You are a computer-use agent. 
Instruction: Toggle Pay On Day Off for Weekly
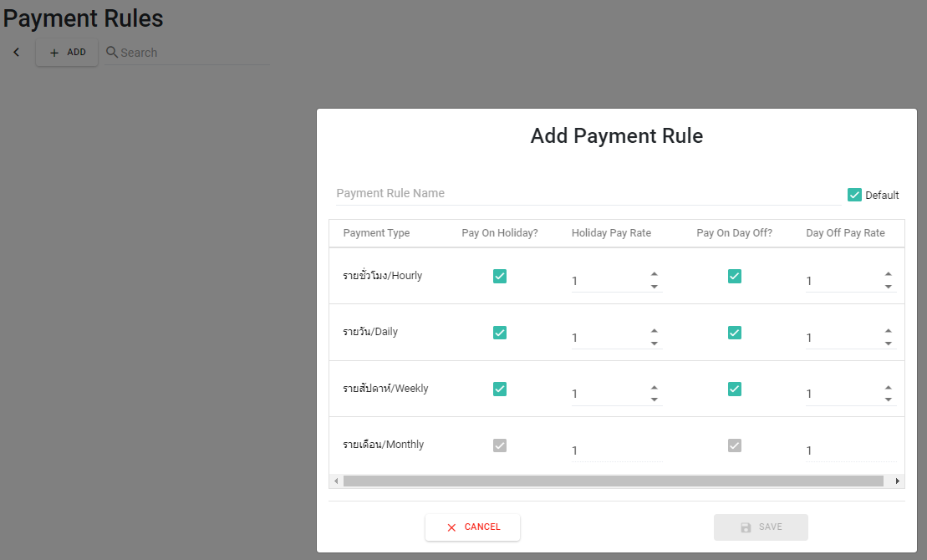(734, 389)
